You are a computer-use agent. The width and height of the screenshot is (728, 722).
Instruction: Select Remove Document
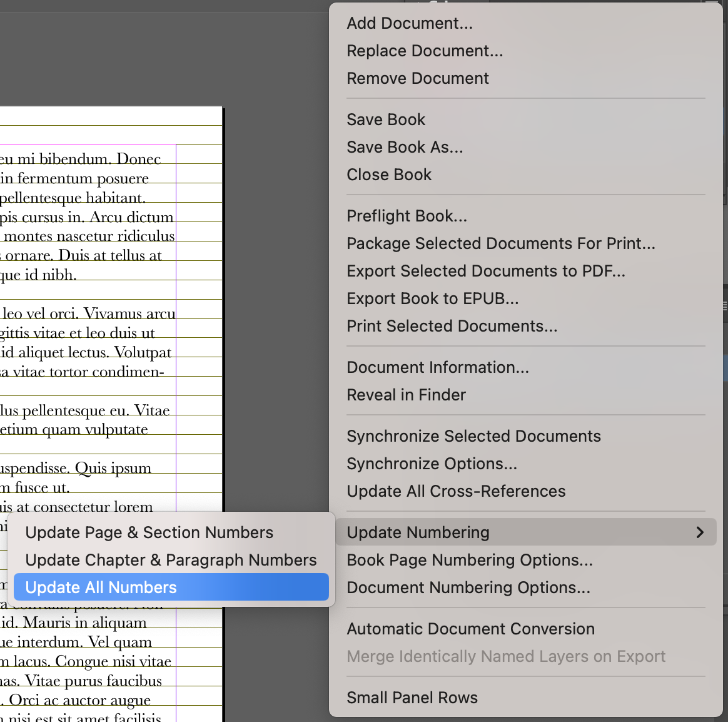418,78
